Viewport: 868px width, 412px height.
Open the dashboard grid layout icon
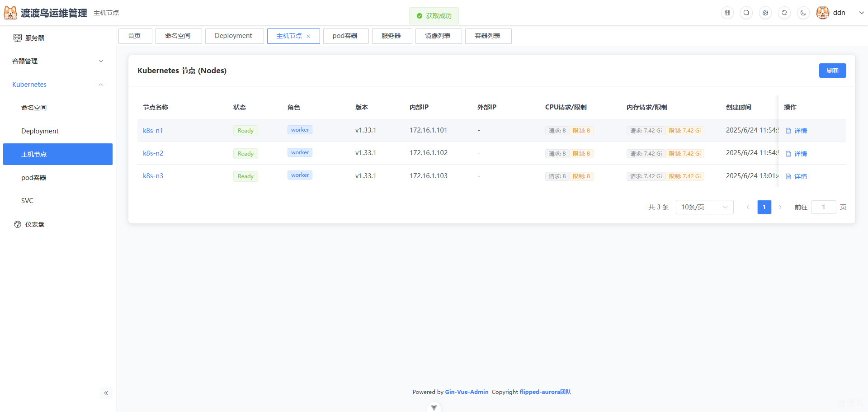tap(727, 13)
